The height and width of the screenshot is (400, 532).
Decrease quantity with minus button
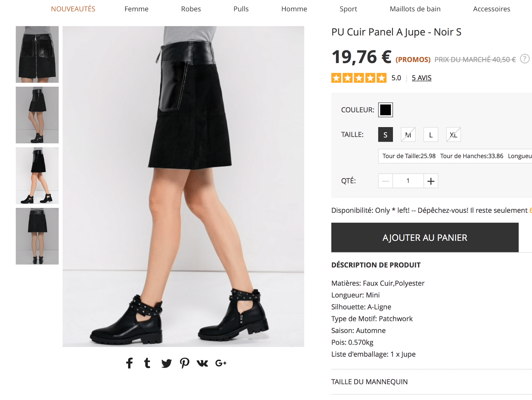pyautogui.click(x=385, y=181)
